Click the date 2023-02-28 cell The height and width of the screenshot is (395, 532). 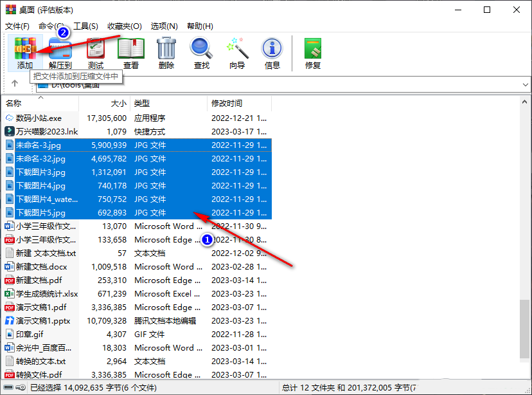pos(239,266)
